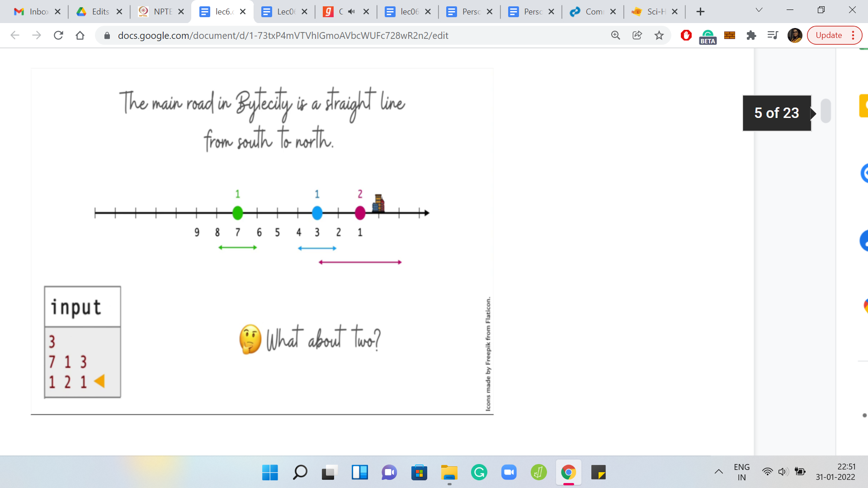868x488 pixels.
Task: Click the browser reload button
Action: (x=58, y=35)
